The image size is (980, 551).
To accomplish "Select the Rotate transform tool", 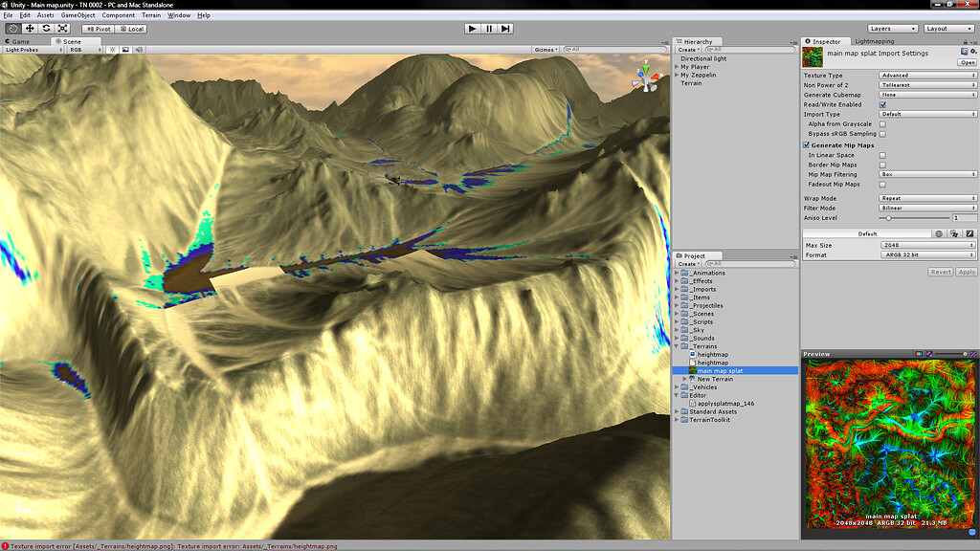I will pyautogui.click(x=46, y=29).
